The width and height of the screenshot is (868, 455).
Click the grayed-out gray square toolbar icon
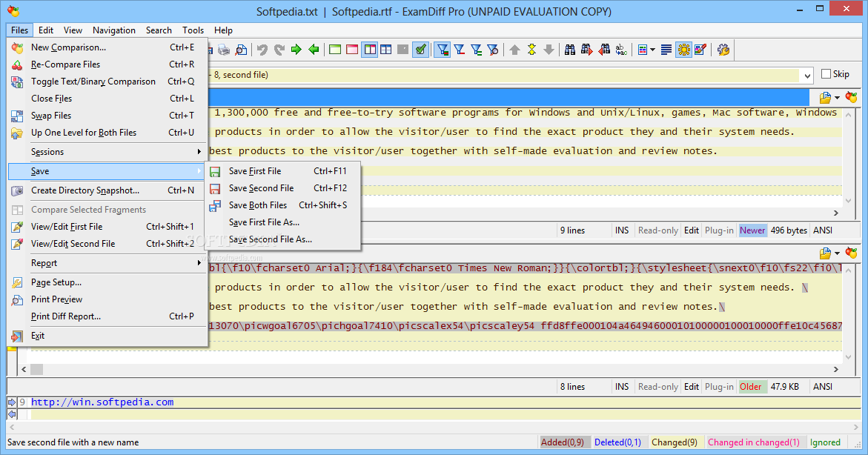coord(403,50)
